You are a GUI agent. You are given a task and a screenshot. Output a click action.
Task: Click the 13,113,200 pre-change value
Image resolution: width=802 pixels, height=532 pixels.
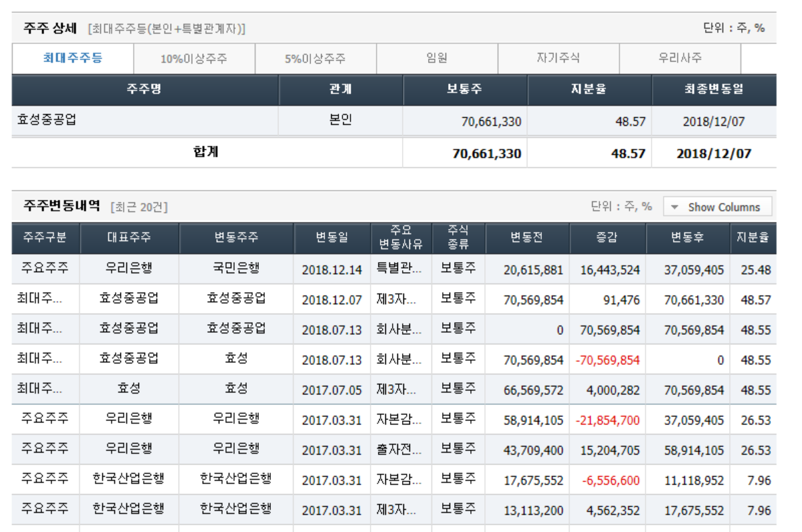point(533,511)
